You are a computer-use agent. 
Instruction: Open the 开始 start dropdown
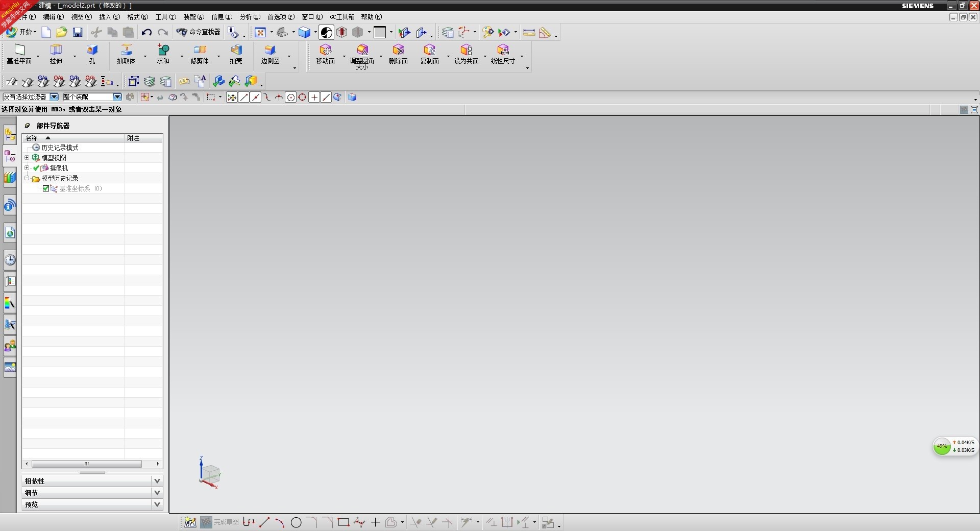pos(21,32)
